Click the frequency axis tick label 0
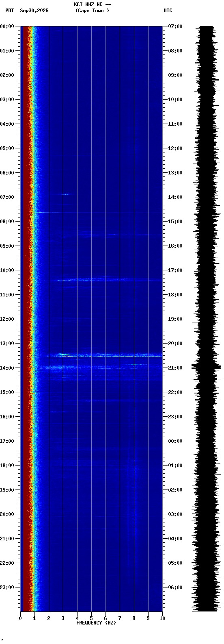The height and width of the screenshot is (644, 224). (20, 618)
